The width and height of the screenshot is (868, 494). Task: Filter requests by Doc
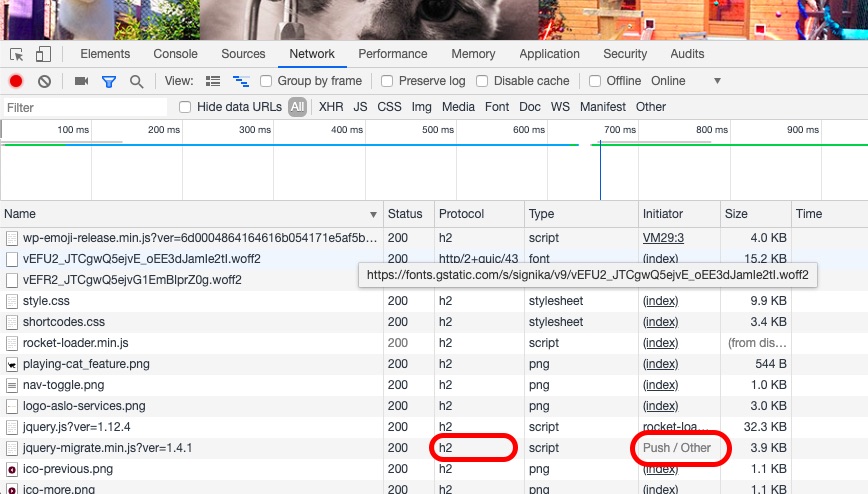click(x=530, y=107)
